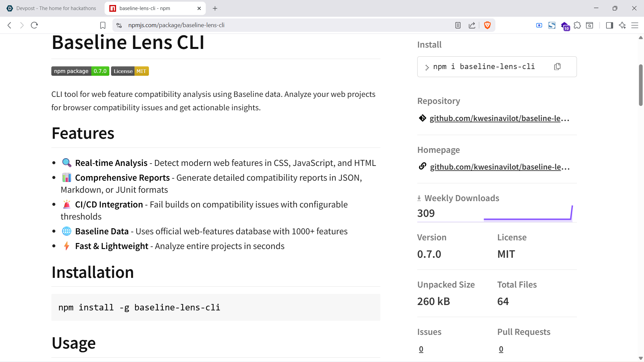
Task: Open the GitHub repository link
Action: point(499,118)
